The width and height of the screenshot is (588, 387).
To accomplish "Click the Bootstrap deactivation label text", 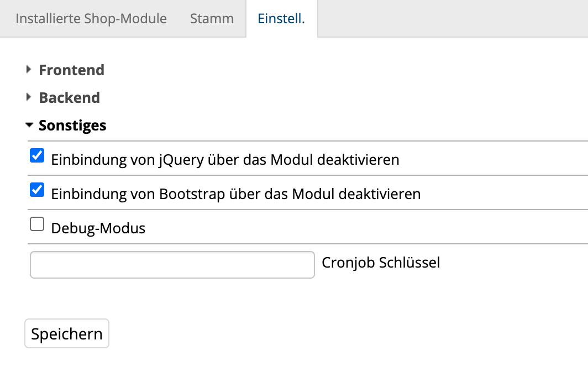I will [x=236, y=194].
